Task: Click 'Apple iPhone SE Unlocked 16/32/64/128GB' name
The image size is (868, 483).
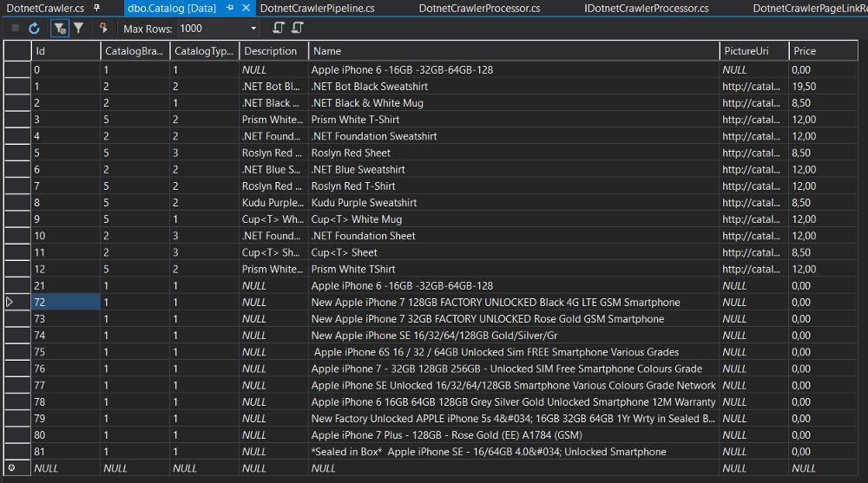Action: tap(513, 385)
